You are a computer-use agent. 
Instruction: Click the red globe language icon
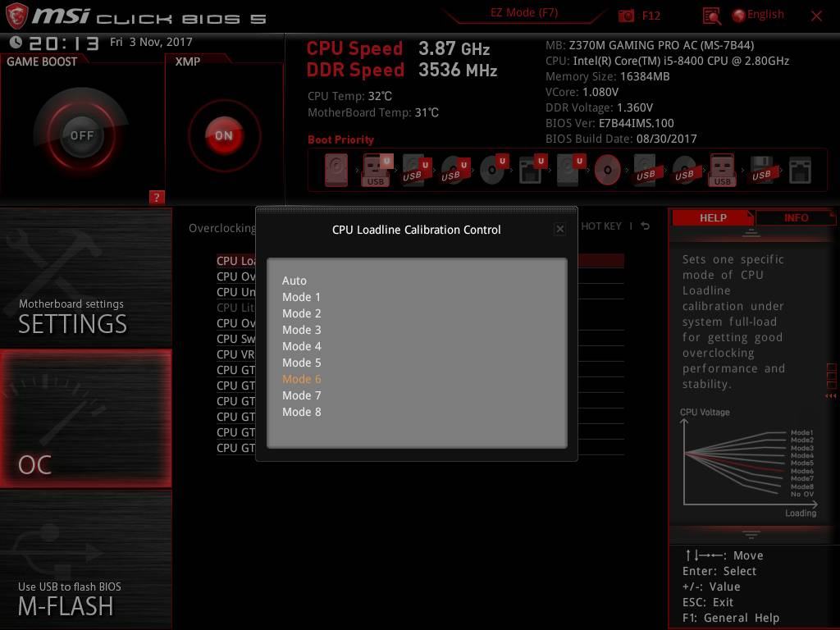point(738,16)
